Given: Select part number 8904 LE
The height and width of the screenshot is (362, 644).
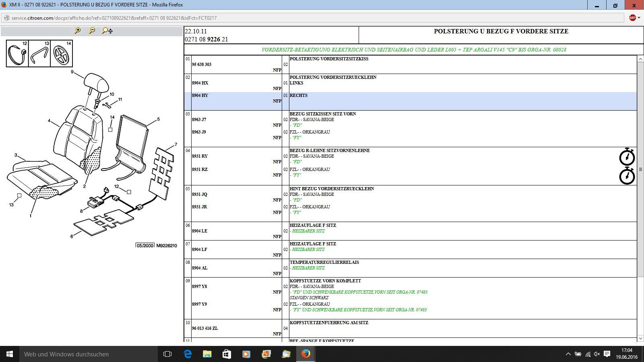Looking at the screenshot, I should pyautogui.click(x=200, y=231).
